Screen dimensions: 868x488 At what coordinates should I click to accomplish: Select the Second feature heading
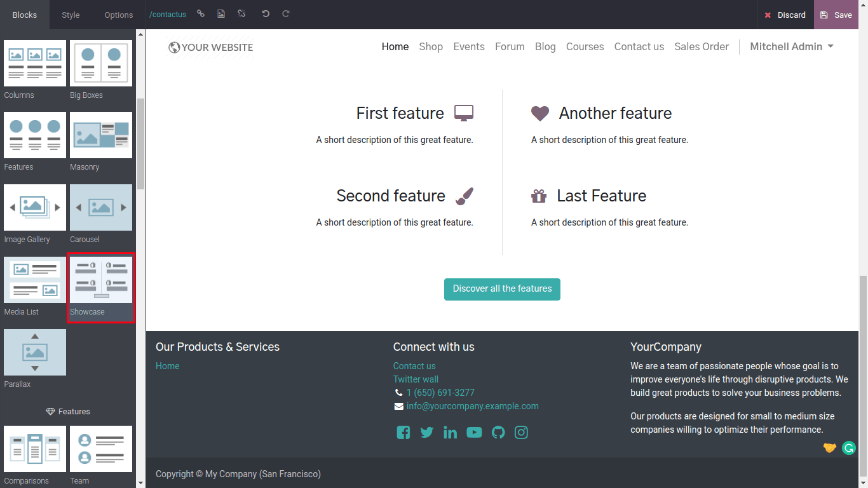pyautogui.click(x=391, y=196)
